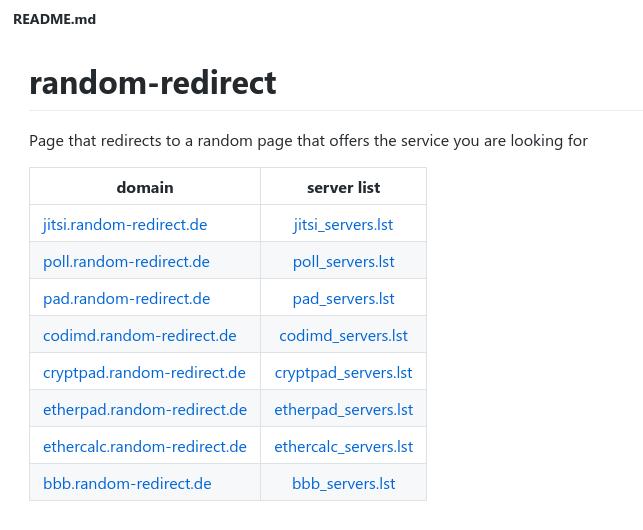
Task: View the etherpad_servers.lst file
Action: (x=344, y=409)
